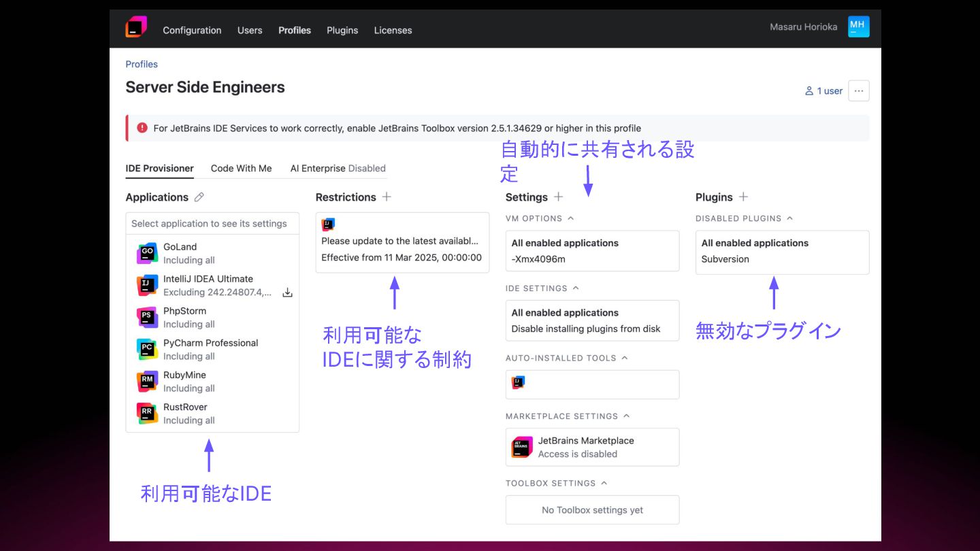Image resolution: width=980 pixels, height=551 pixels.
Task: Click the PhpStorm name text
Action: pyautogui.click(x=184, y=311)
